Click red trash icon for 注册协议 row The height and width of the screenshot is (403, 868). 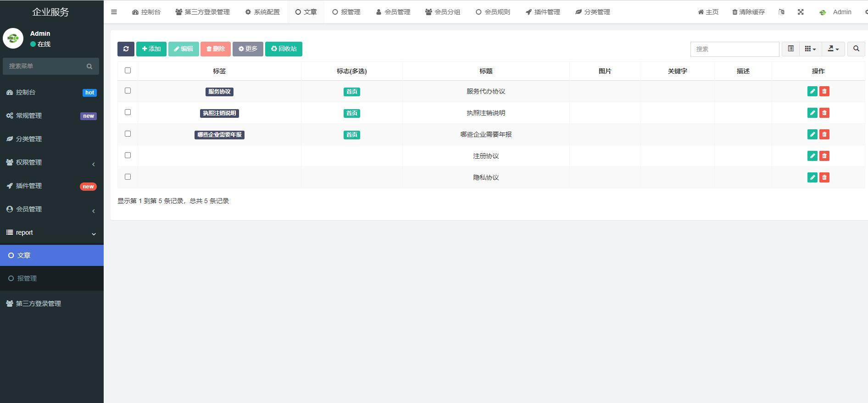click(824, 156)
